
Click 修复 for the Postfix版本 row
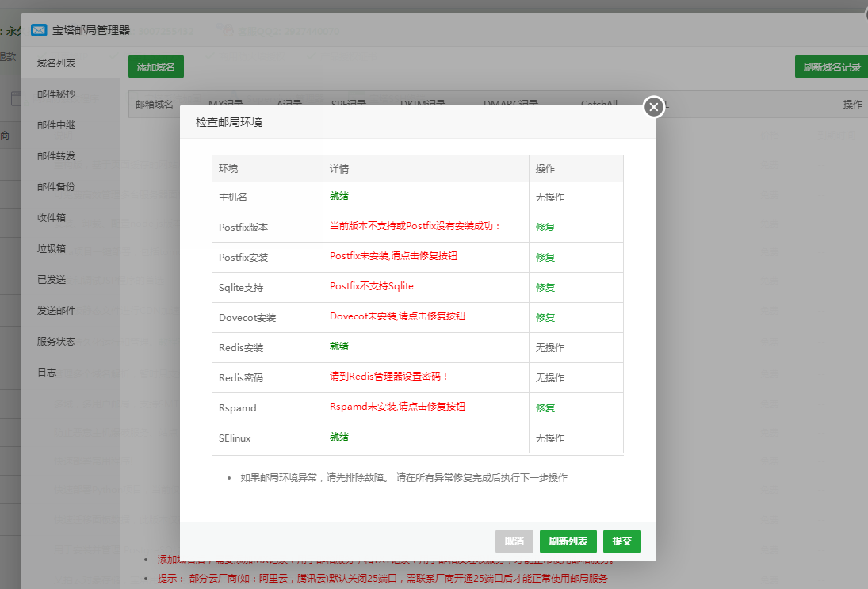click(545, 227)
